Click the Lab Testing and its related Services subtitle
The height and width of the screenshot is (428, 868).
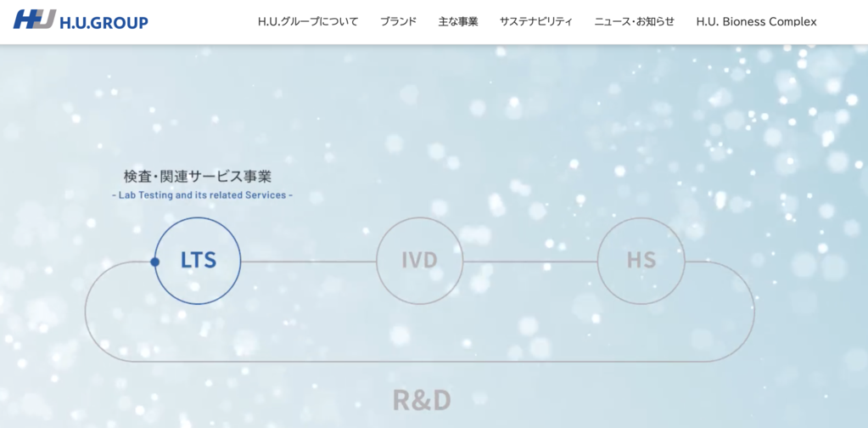[x=202, y=195]
